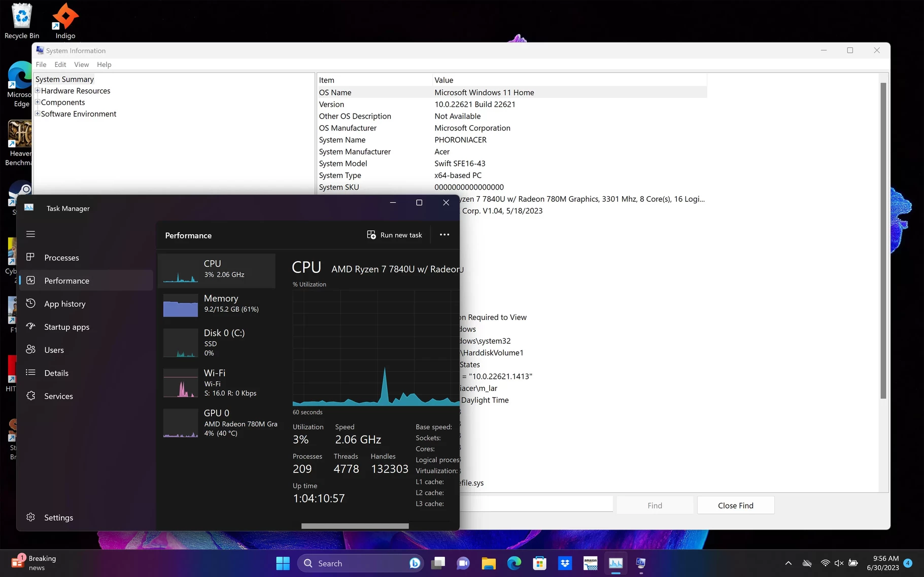The height and width of the screenshot is (577, 924).
Task: Open Task Manager Settings
Action: point(86,518)
